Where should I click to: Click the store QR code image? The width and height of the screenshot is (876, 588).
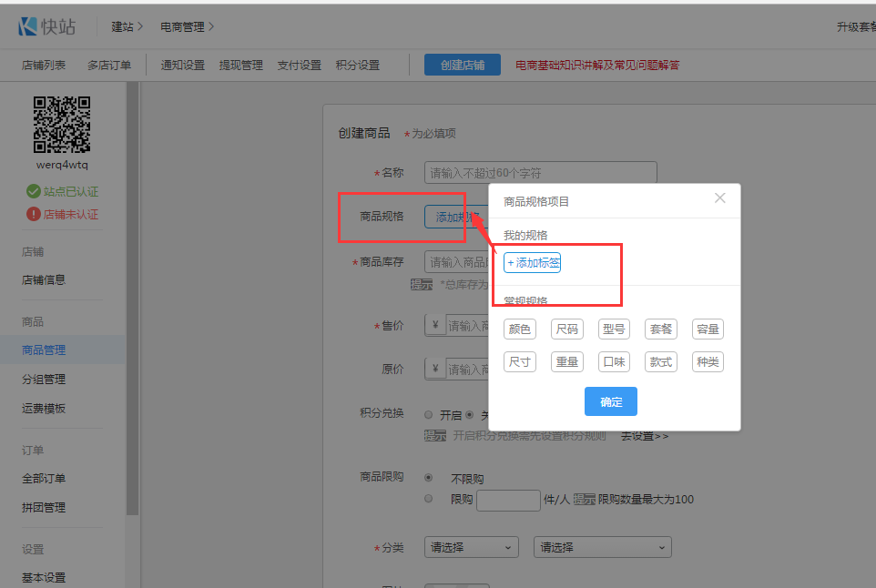click(62, 124)
